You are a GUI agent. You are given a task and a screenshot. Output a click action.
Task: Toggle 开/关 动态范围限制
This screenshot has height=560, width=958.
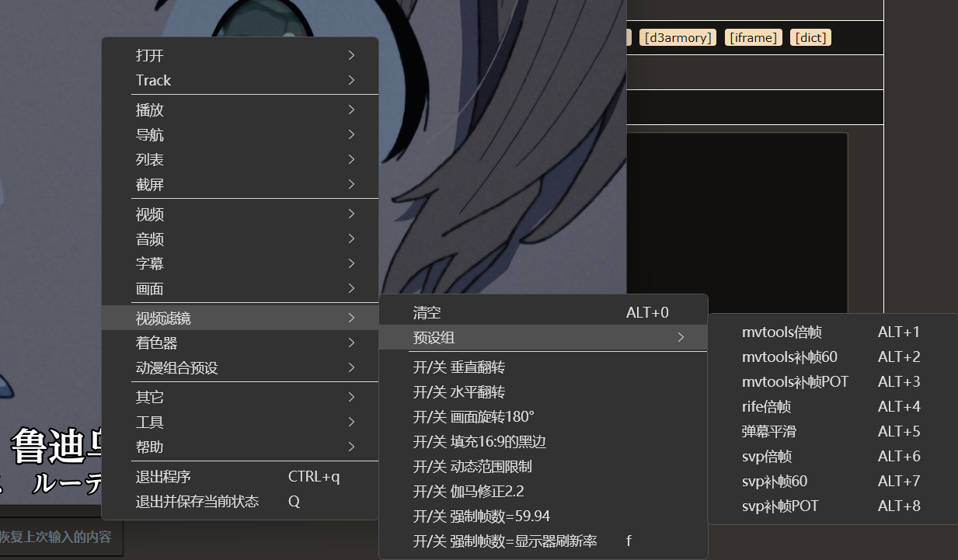[x=543, y=466]
